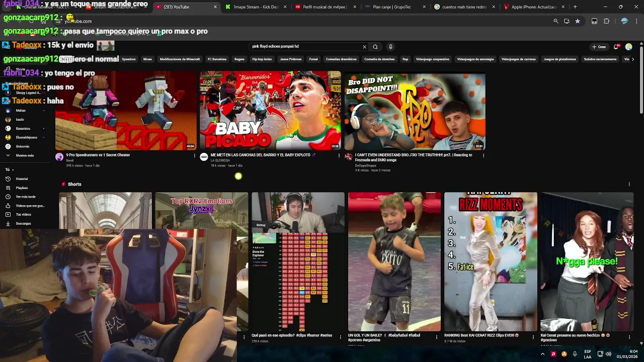Viewport: 644px width, 362px height.
Task: Select the Speedrun filter chip
Action: pyautogui.click(x=129, y=59)
